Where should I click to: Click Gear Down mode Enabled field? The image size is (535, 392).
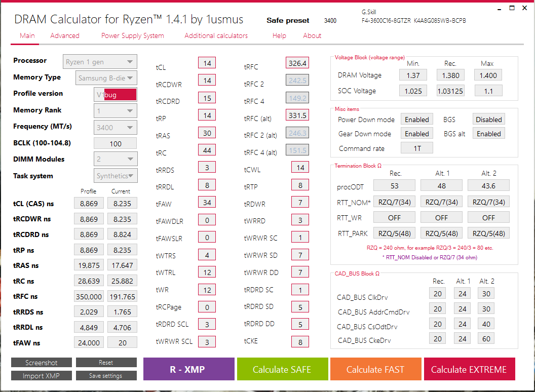point(416,134)
